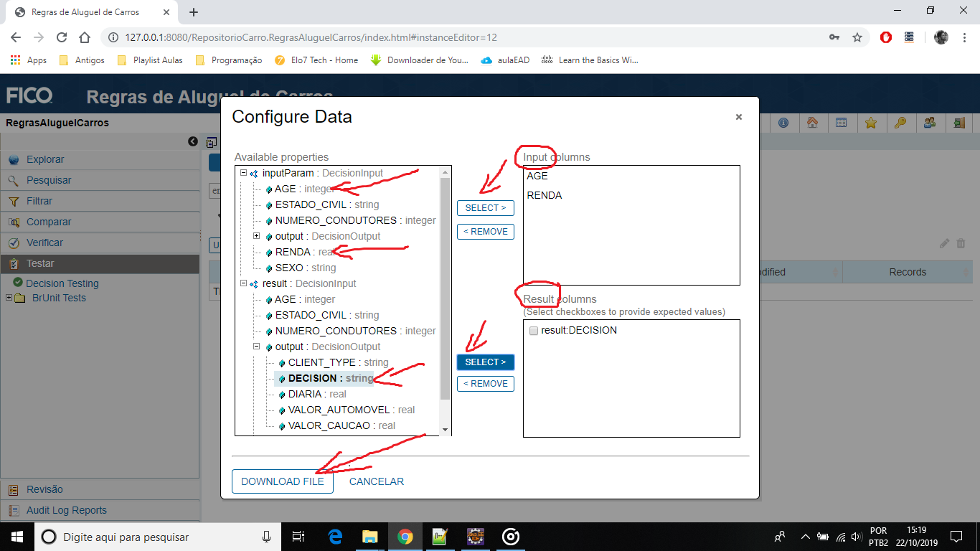
Task: Click the DOWNLOAD FILE button
Action: pos(283,481)
